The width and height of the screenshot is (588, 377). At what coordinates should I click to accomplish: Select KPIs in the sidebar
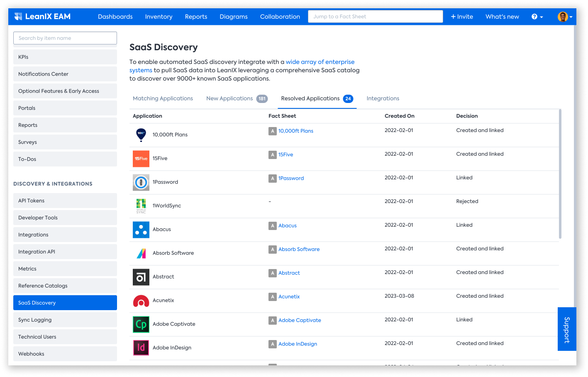[65, 57]
